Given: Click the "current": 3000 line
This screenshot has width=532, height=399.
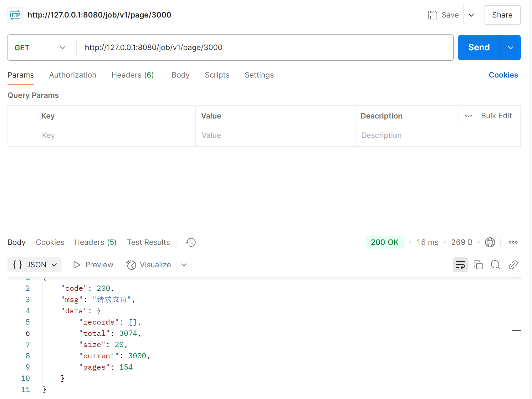Looking at the screenshot, I should tap(115, 356).
